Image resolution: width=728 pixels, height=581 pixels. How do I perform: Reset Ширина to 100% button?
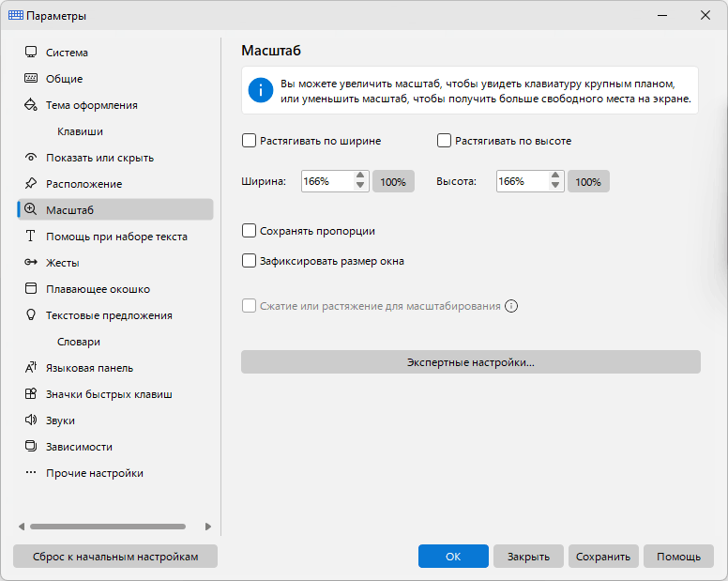pos(393,181)
